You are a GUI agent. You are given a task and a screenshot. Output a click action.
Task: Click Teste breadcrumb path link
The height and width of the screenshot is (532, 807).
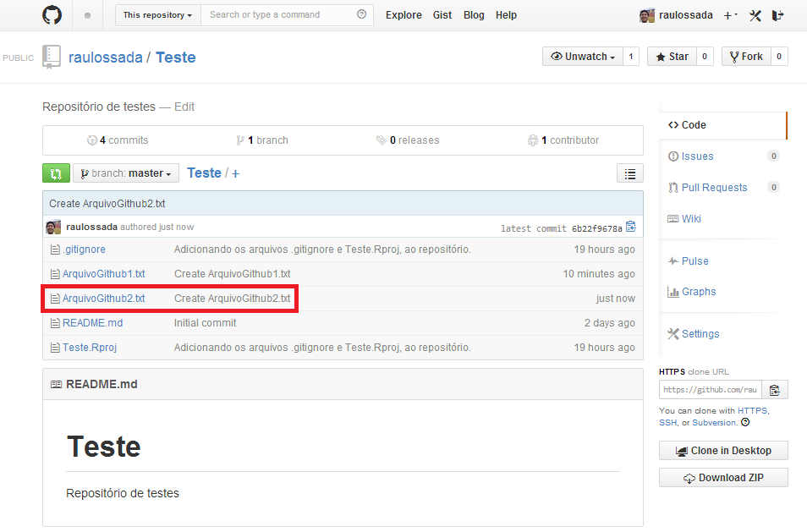click(204, 173)
